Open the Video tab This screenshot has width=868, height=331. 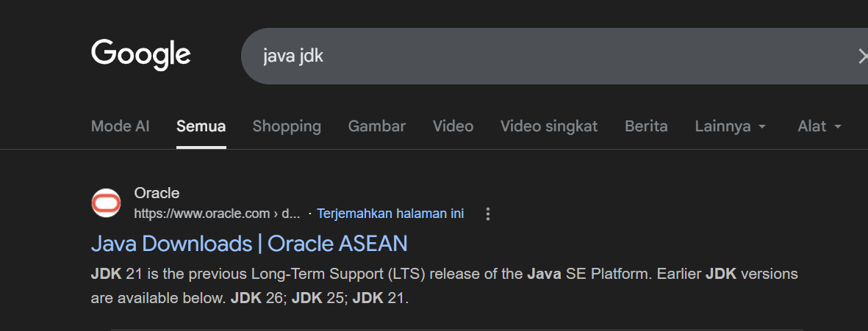click(453, 126)
